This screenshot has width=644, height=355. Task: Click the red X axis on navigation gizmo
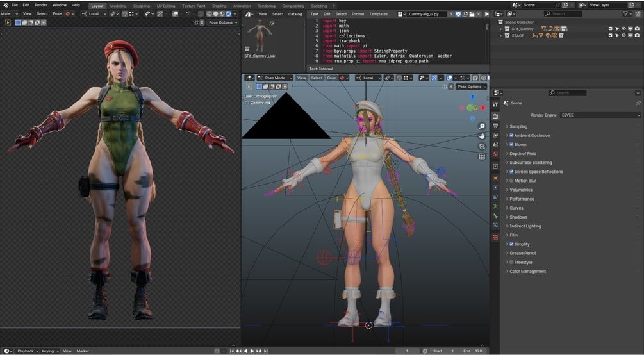point(483,108)
